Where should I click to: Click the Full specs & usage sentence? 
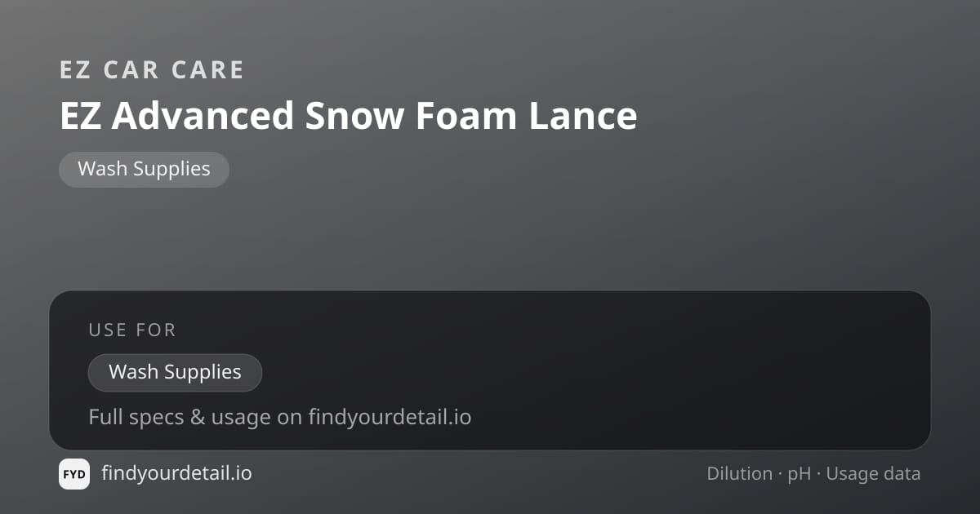click(x=279, y=418)
